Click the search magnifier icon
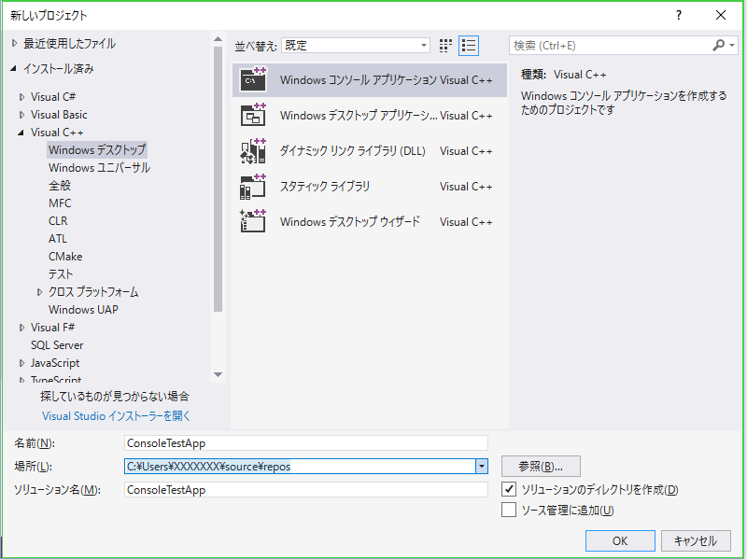This screenshot has width=747, height=560. tap(719, 45)
